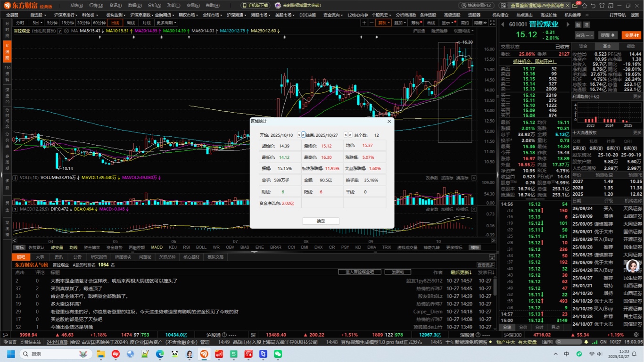Image resolution: width=644 pixels, height=362 pixels.
Task: Select 深度F9 in the left sidebar
Action: (7, 96)
